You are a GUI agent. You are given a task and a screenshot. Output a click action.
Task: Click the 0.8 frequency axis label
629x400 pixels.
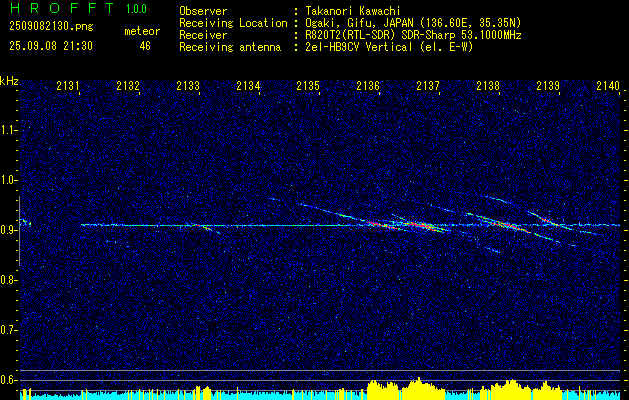pos(9,280)
